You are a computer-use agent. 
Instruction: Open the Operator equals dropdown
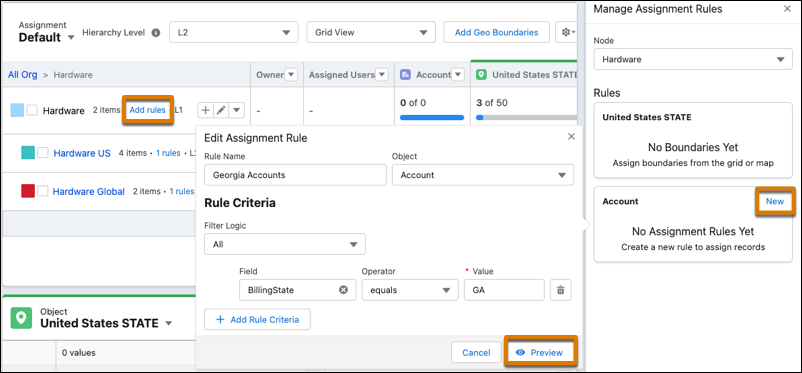[x=410, y=290]
